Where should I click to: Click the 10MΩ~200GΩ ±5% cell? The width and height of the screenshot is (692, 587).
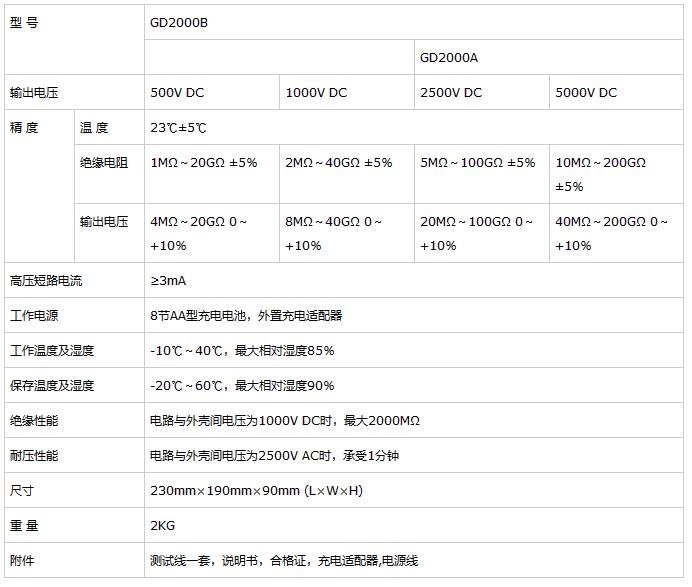(617, 174)
